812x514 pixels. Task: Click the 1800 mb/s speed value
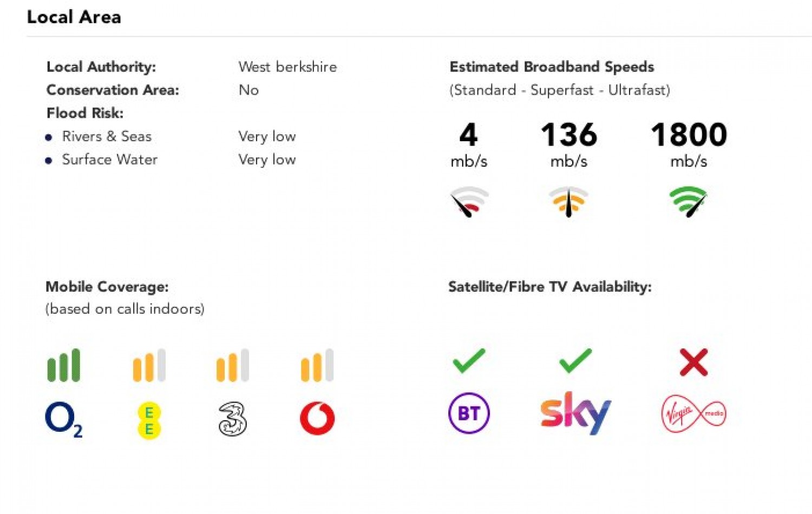tap(689, 135)
